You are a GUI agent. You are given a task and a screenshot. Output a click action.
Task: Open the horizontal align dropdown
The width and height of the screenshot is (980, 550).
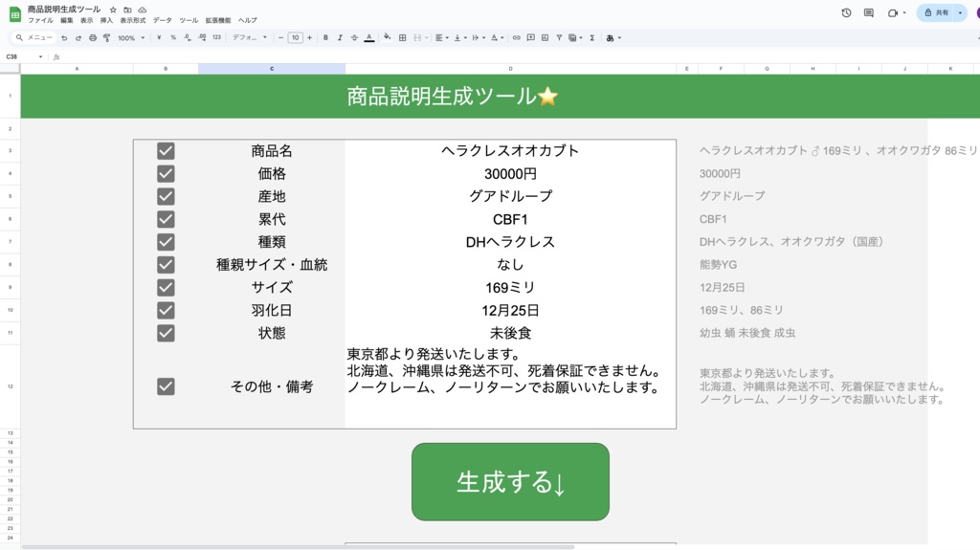tap(442, 37)
